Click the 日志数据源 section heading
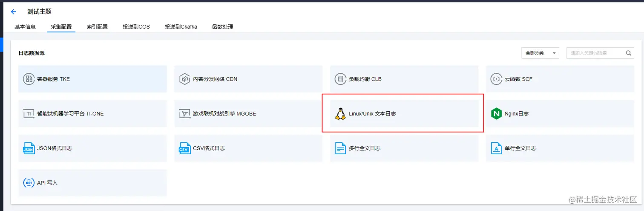 pos(32,53)
